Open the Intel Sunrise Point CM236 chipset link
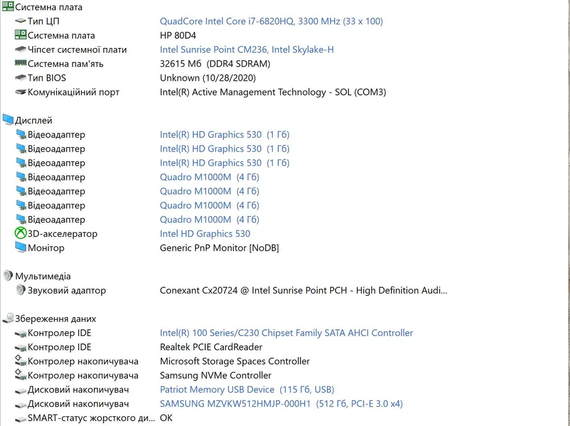 246,49
